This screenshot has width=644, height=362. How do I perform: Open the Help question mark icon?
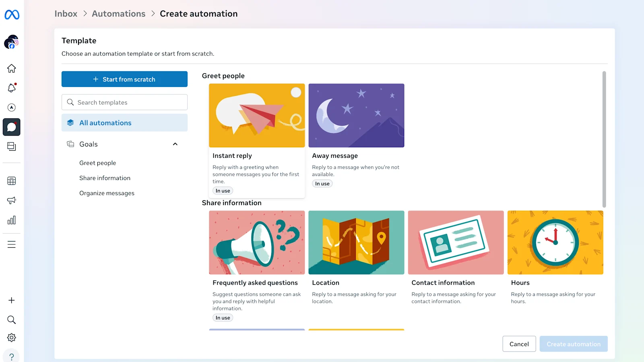pos(12,357)
